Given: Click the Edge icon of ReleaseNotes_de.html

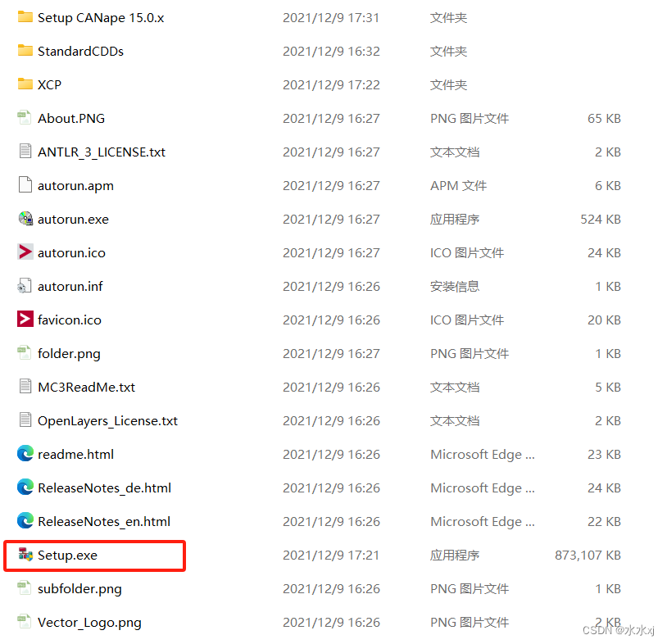Looking at the screenshot, I should [x=25, y=488].
